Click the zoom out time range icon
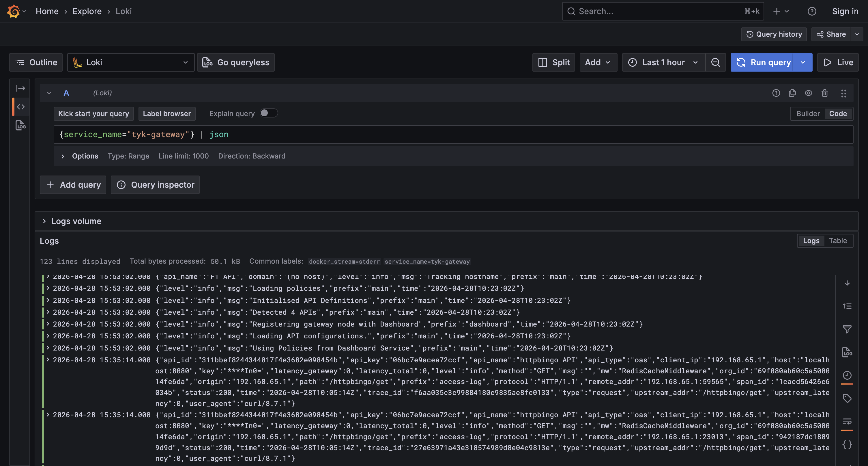This screenshot has height=466, width=868. (x=715, y=62)
